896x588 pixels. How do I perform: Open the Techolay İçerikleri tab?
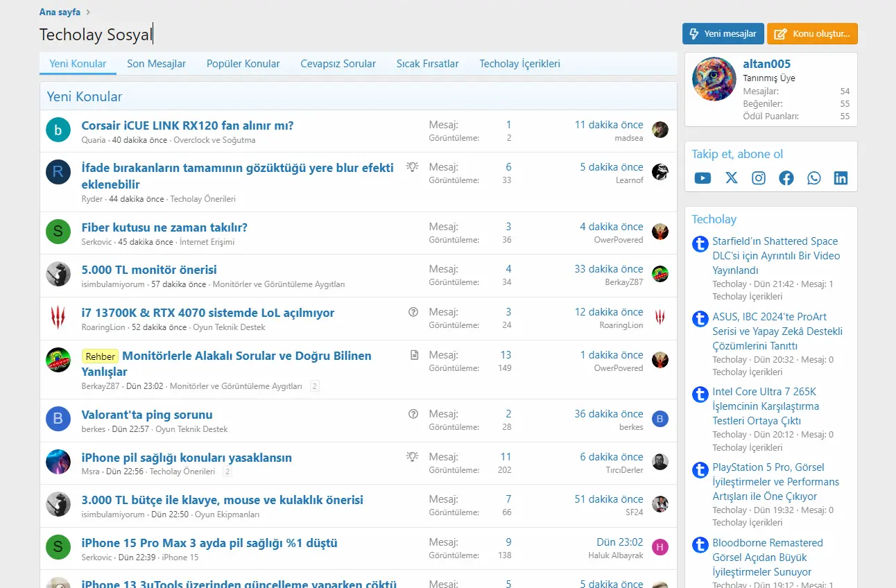pyautogui.click(x=520, y=64)
